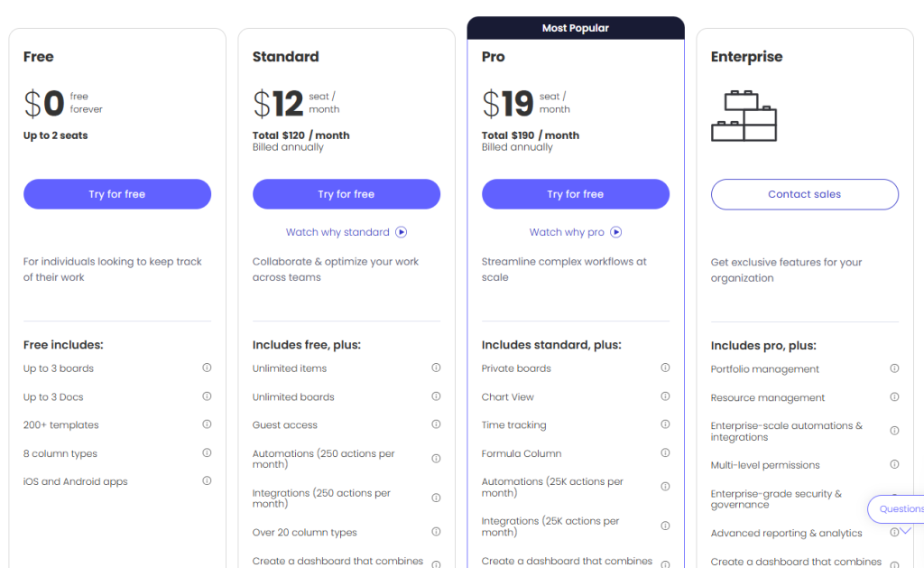
Task: Show info for Time tracking feature
Action: coord(665,424)
